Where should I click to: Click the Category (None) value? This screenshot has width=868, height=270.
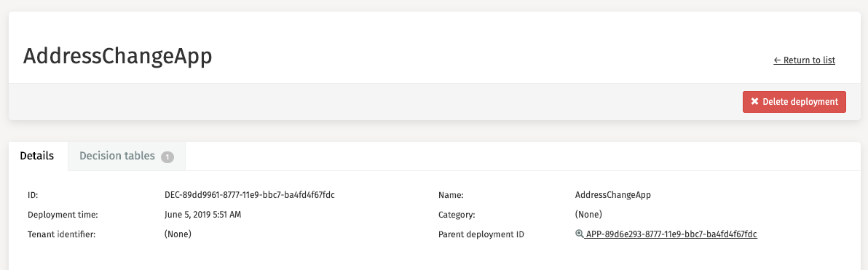click(x=588, y=214)
